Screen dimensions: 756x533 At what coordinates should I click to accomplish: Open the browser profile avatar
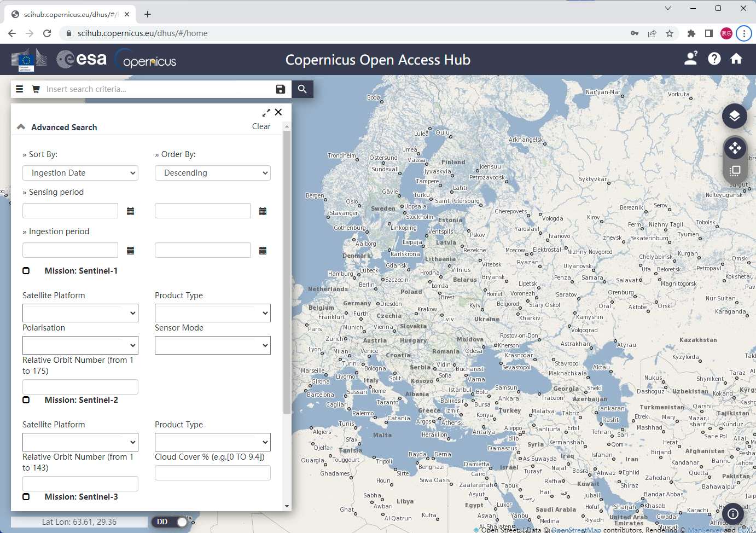pos(726,33)
